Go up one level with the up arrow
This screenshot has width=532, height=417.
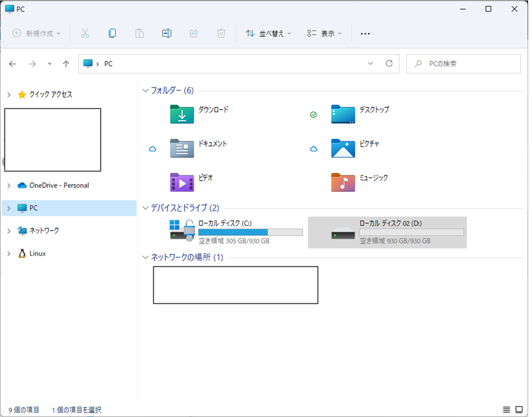(x=66, y=64)
